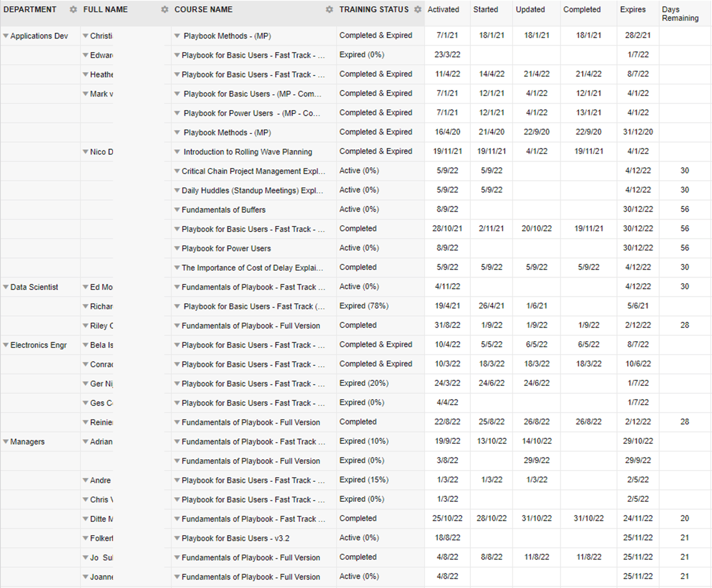The width and height of the screenshot is (712, 588).
Task: Open the TRAINING STATUS column settings gear
Action: tap(418, 10)
